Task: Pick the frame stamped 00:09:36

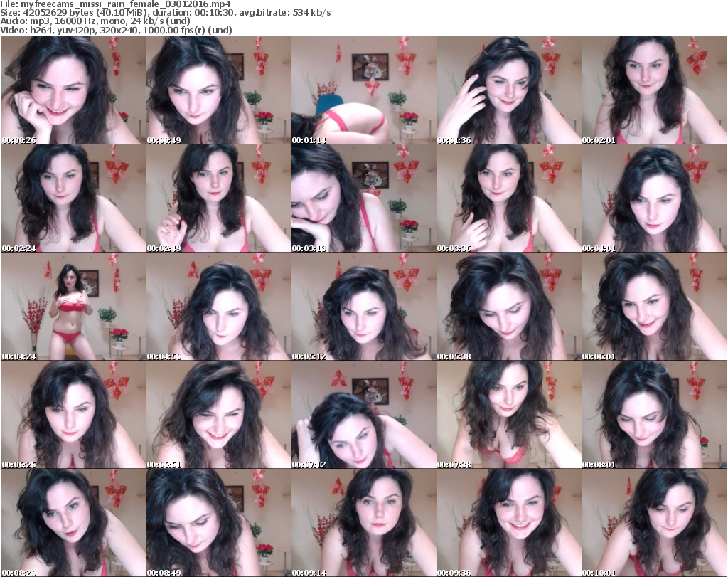Action: tap(509, 523)
